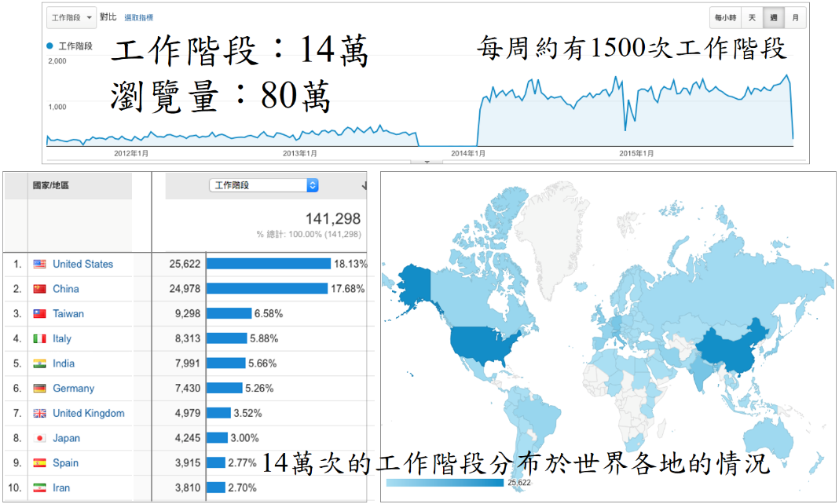839x504 pixels.
Task: Click the blue legend gradient bar under the map
Action: 445,483
